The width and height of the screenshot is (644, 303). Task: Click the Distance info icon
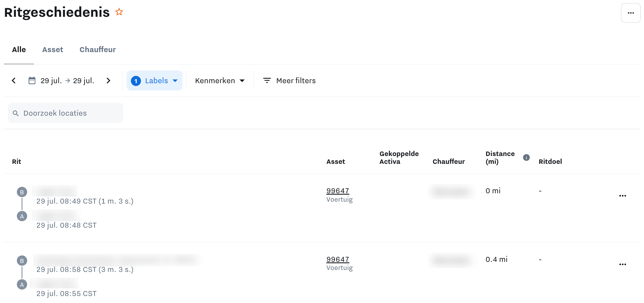click(526, 157)
